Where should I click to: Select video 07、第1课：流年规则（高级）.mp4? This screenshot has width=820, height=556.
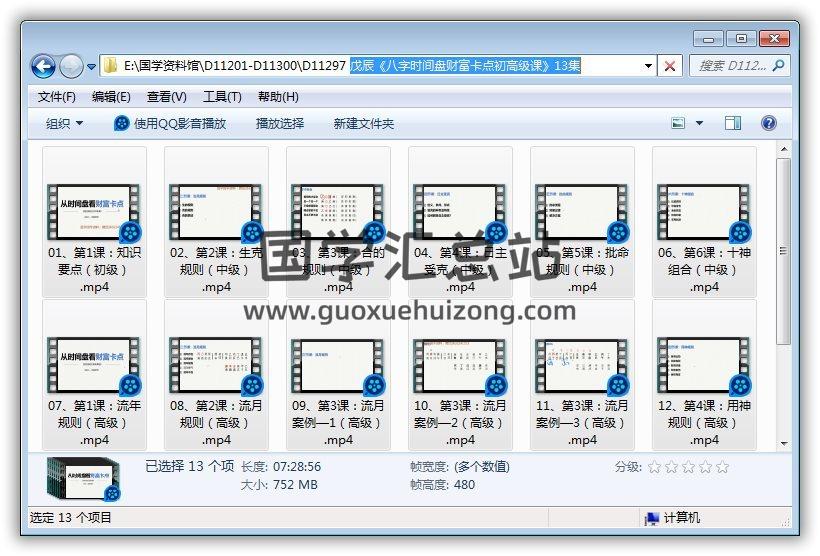[x=94, y=375]
